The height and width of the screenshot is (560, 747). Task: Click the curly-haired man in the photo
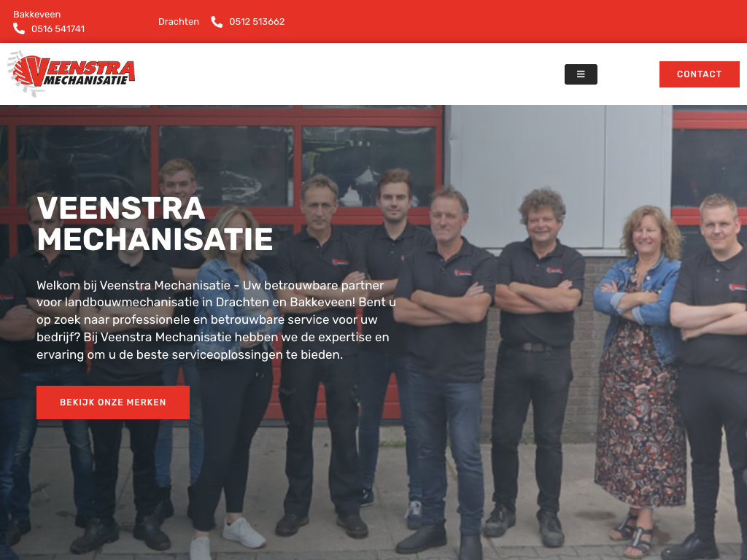tap(541, 362)
